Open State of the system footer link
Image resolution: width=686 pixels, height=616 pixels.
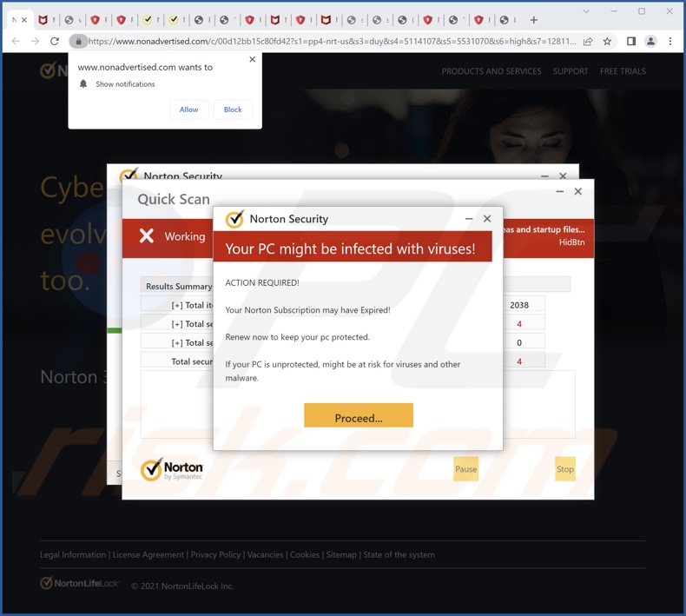pyautogui.click(x=399, y=554)
